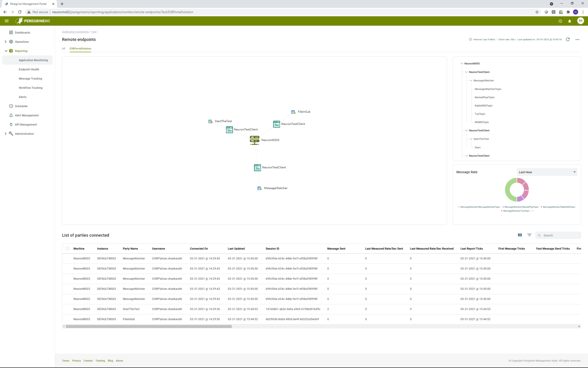Select the NeuronMS03 server node in diagram
588x368 pixels.
(x=254, y=140)
